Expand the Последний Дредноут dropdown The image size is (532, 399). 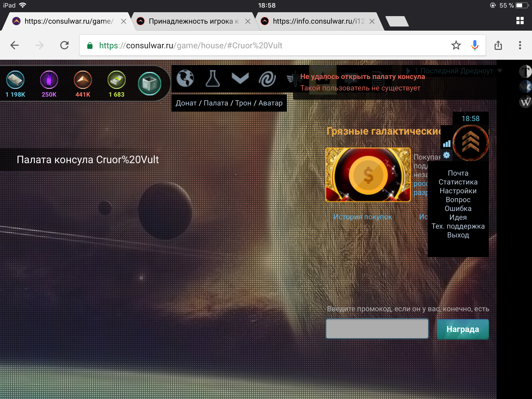500,71
